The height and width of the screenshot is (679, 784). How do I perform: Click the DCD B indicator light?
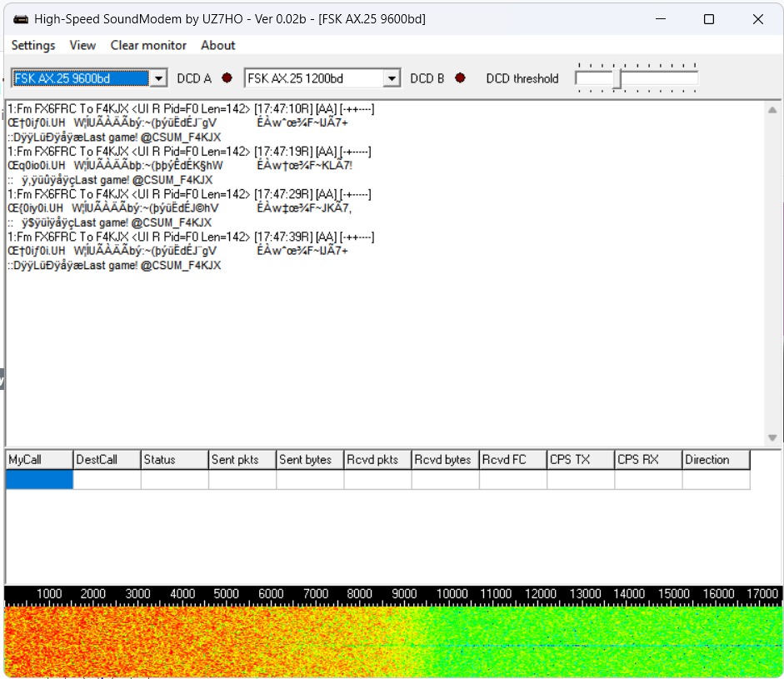(x=460, y=78)
